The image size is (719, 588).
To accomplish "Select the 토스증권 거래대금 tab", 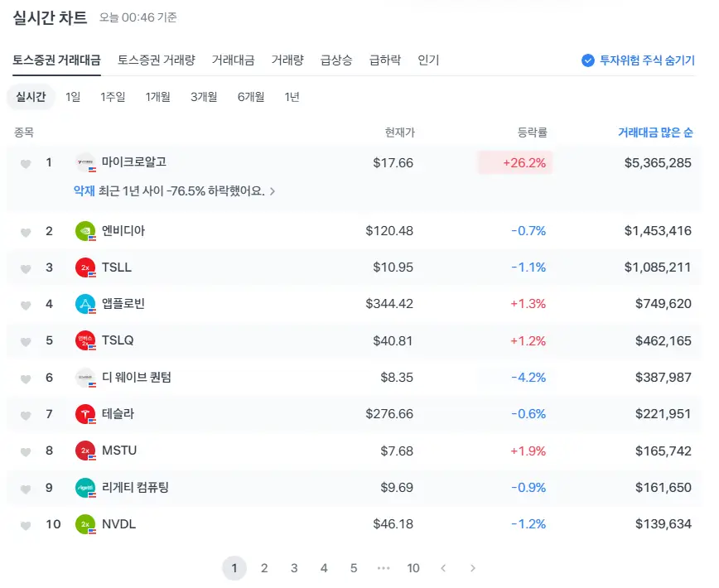I will pyautogui.click(x=56, y=60).
